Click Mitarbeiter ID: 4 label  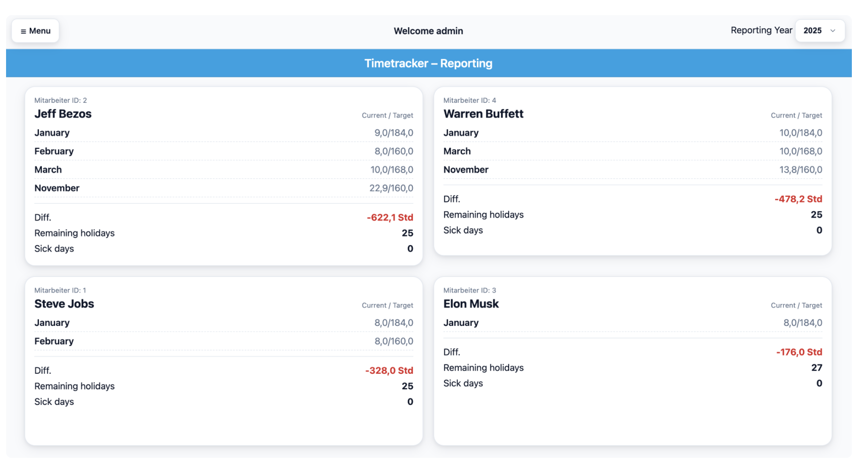click(470, 100)
